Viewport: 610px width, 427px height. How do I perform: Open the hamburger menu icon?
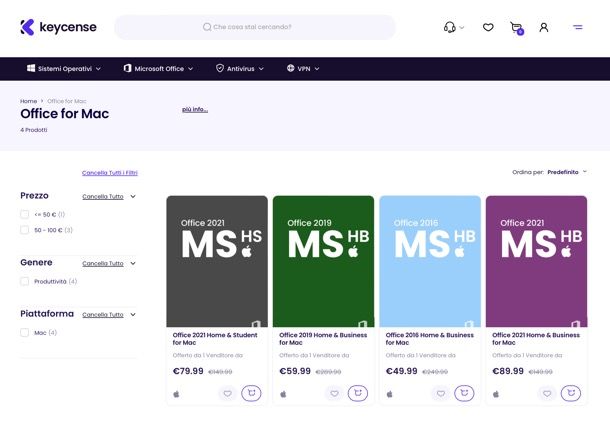(x=578, y=27)
